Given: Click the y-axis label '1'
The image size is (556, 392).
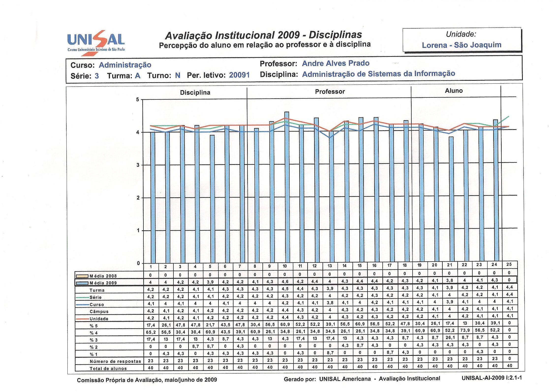Looking at the screenshot, I should tap(138, 231).
